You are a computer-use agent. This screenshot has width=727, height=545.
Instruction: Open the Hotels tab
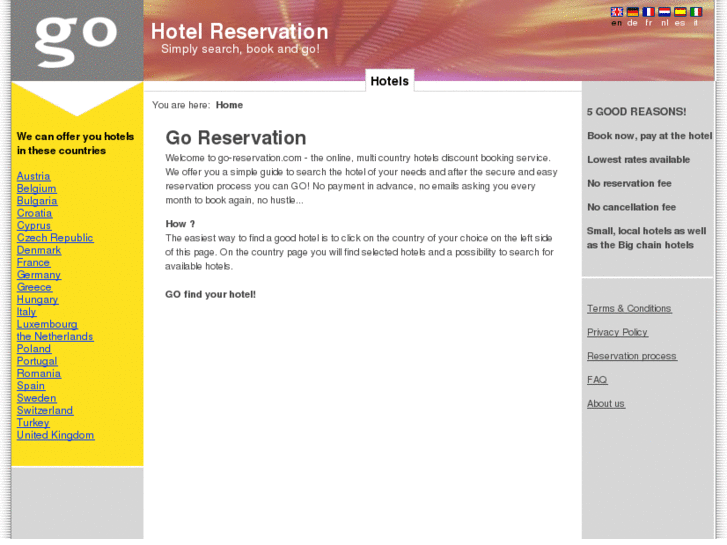click(x=389, y=81)
